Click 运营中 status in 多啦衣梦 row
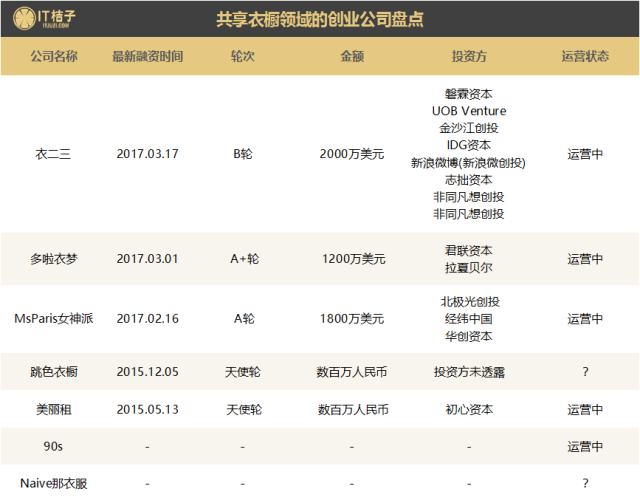Image resolution: width=640 pixels, height=503 pixels. (x=585, y=259)
